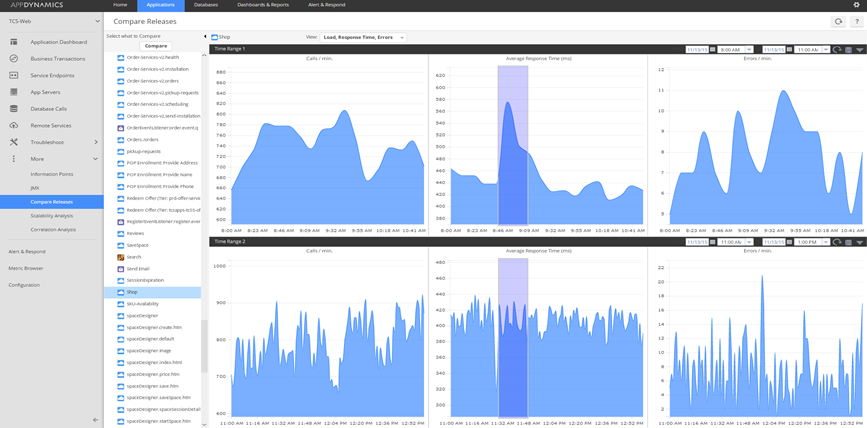Open Information Points

[x=51, y=174]
